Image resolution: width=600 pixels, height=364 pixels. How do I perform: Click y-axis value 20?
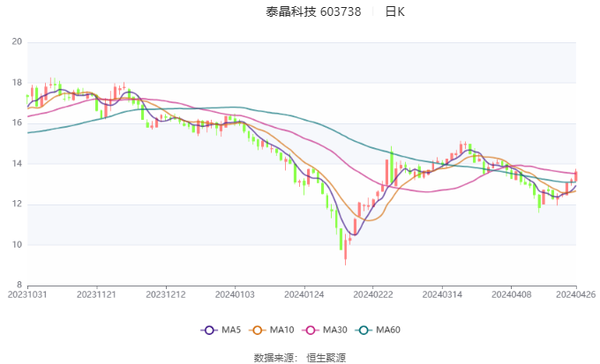17,41
